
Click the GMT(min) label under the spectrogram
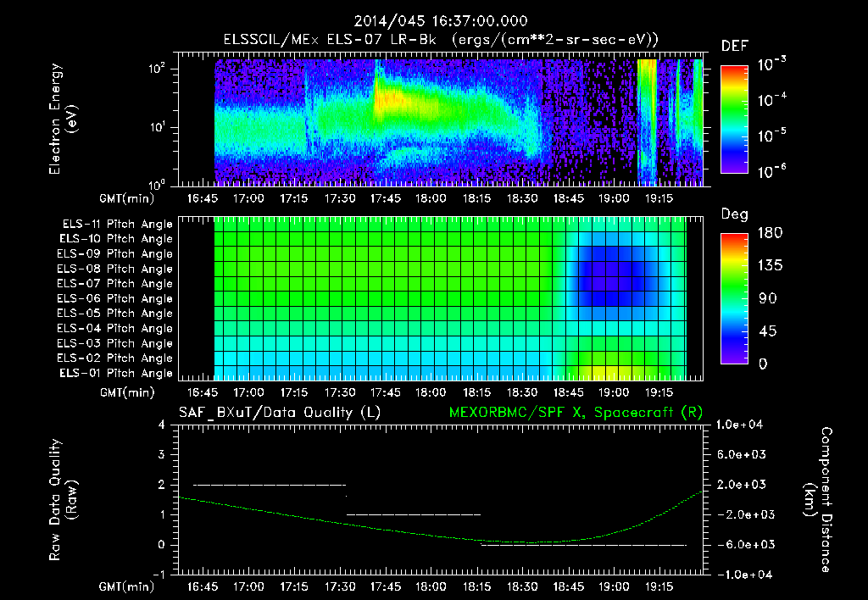(x=127, y=198)
